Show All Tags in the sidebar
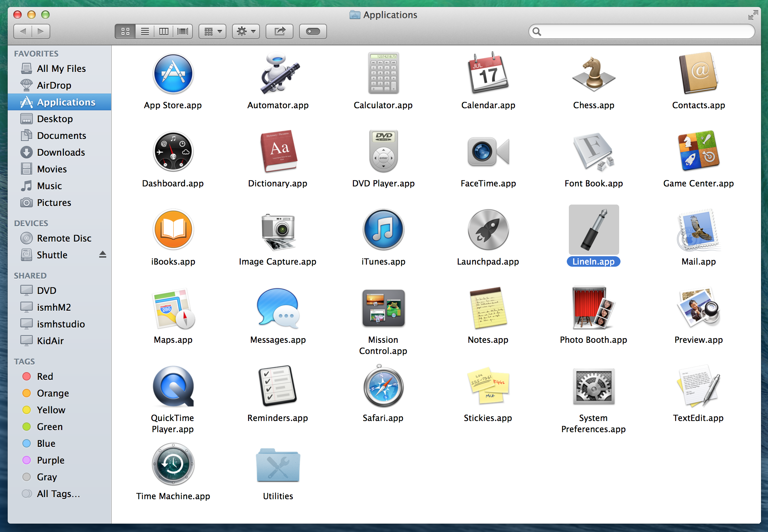Screen dimensions: 768x532 tap(59, 494)
